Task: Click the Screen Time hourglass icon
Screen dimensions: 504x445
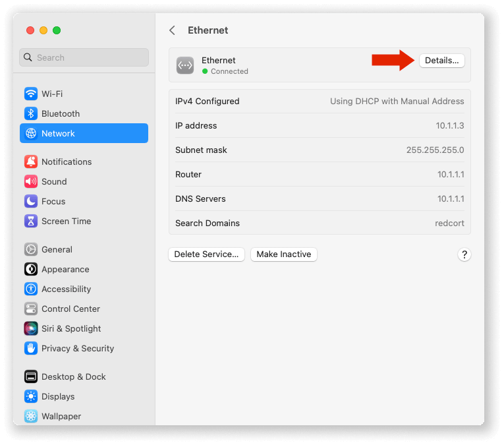Action: (31, 222)
